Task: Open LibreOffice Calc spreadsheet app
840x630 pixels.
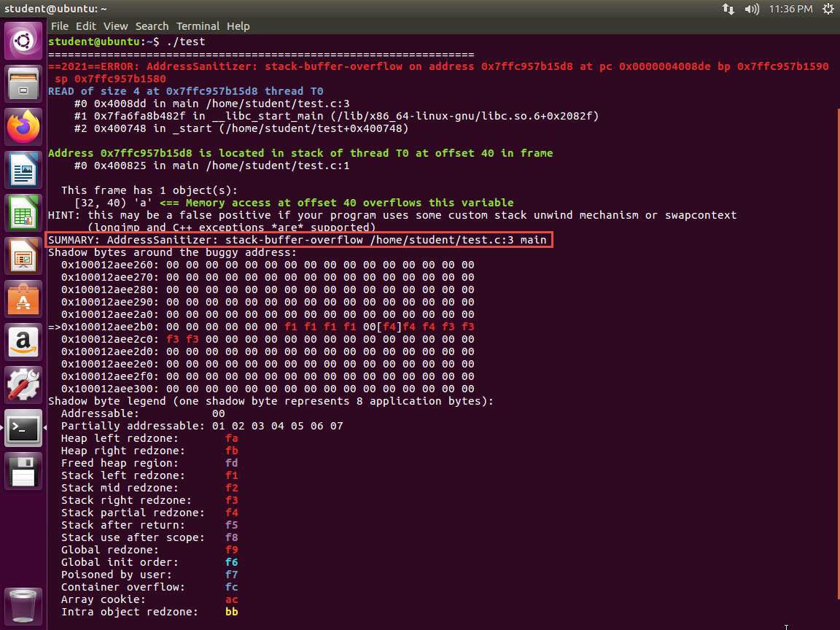Action: 23,214
